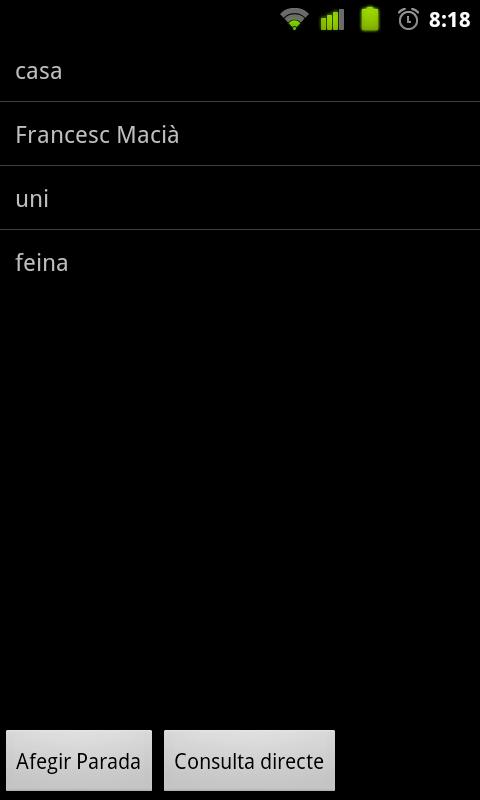Select the 'casa' stop from the list
480x800 pixels.
[240, 70]
